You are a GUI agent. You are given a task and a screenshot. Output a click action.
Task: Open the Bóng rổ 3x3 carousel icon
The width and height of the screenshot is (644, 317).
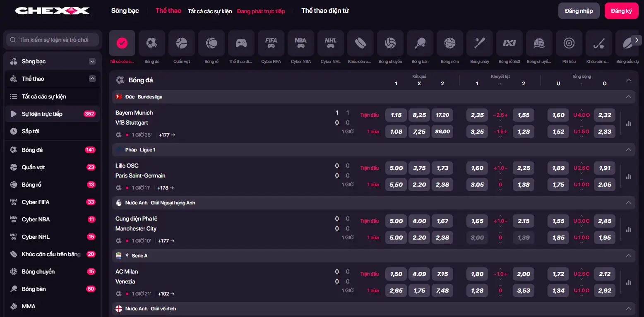coord(509,43)
